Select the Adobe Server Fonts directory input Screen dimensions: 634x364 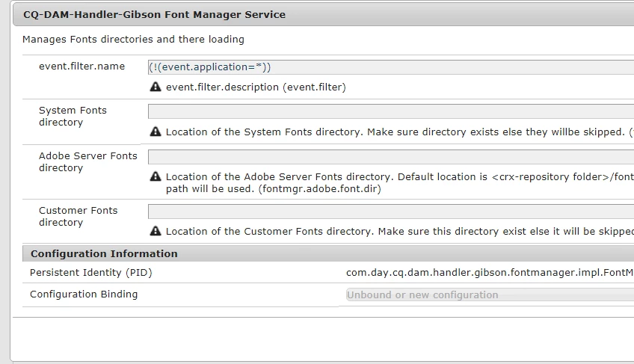click(x=390, y=157)
